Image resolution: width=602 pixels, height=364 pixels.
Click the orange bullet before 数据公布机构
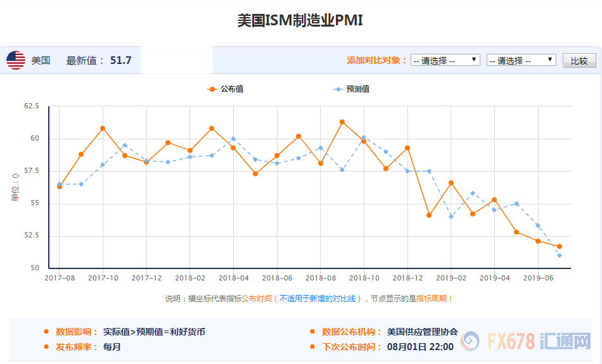point(312,331)
